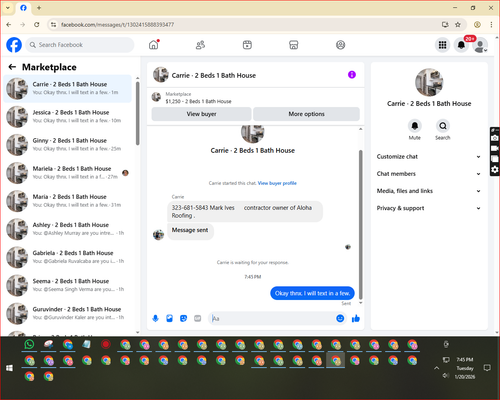Viewport: 500px width, 400px height.
Task: Select the Facebook browser tab
Action: click(23, 8)
